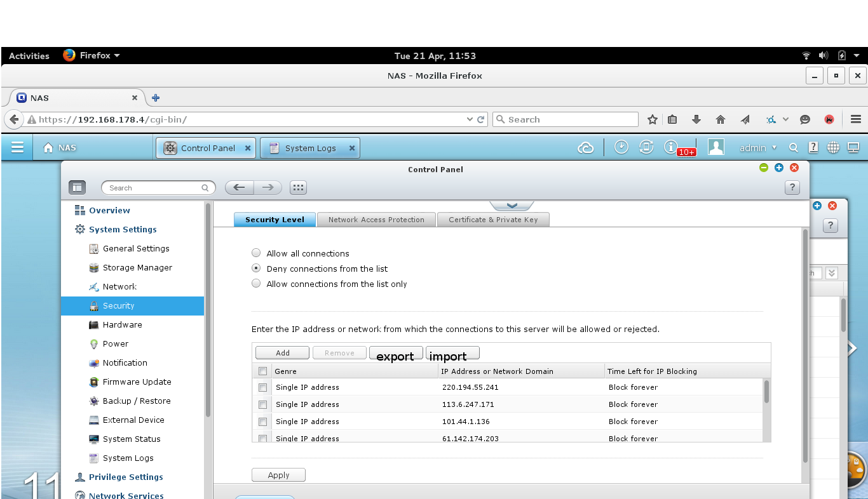Open language globe icon
868x499 pixels.
click(833, 147)
